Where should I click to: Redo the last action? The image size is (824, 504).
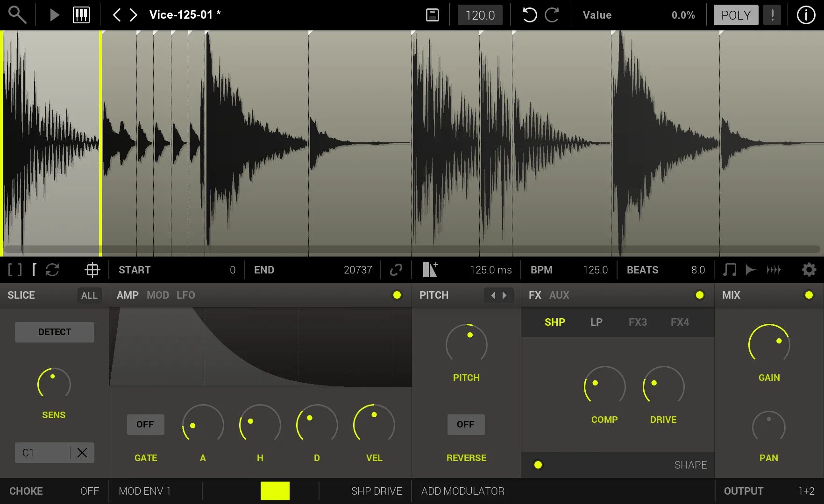coord(552,15)
